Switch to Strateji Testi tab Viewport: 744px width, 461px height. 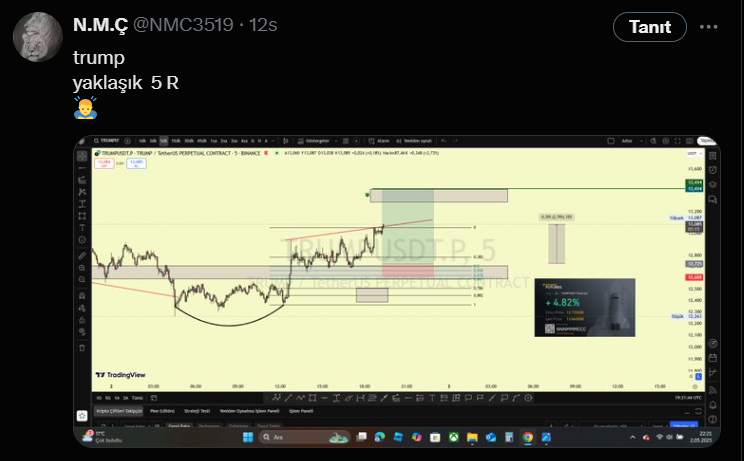click(x=197, y=411)
